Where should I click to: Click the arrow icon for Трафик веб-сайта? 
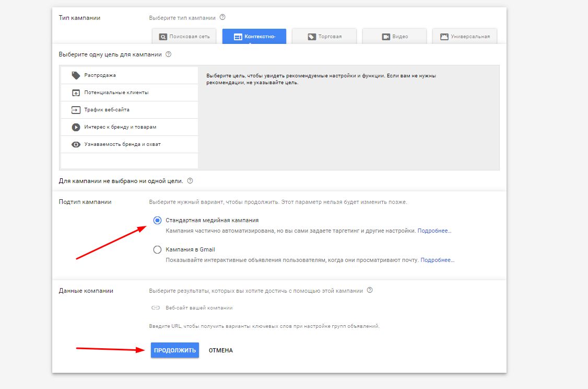[x=76, y=110]
